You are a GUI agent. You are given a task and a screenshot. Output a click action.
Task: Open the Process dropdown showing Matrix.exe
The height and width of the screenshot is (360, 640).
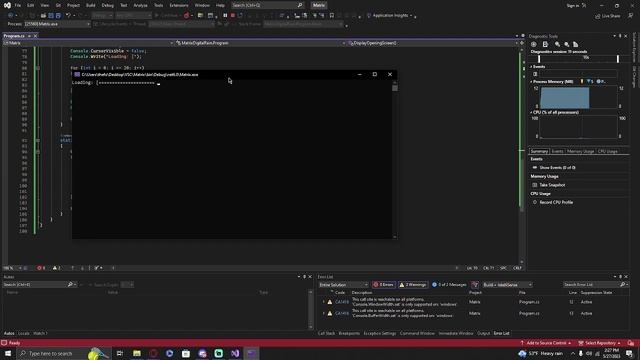coord(57,24)
